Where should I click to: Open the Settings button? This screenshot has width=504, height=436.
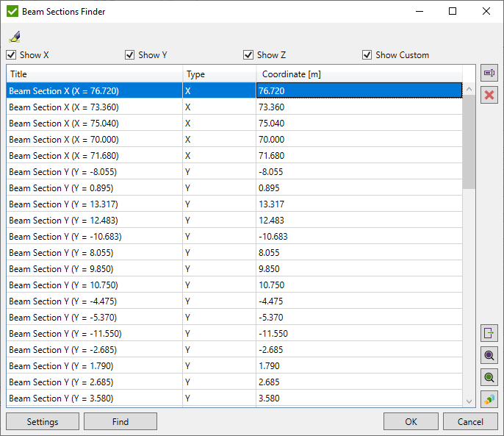tap(43, 422)
